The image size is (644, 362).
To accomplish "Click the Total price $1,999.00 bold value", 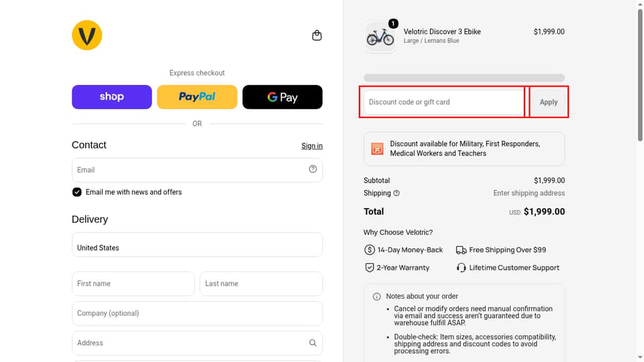I will [544, 211].
